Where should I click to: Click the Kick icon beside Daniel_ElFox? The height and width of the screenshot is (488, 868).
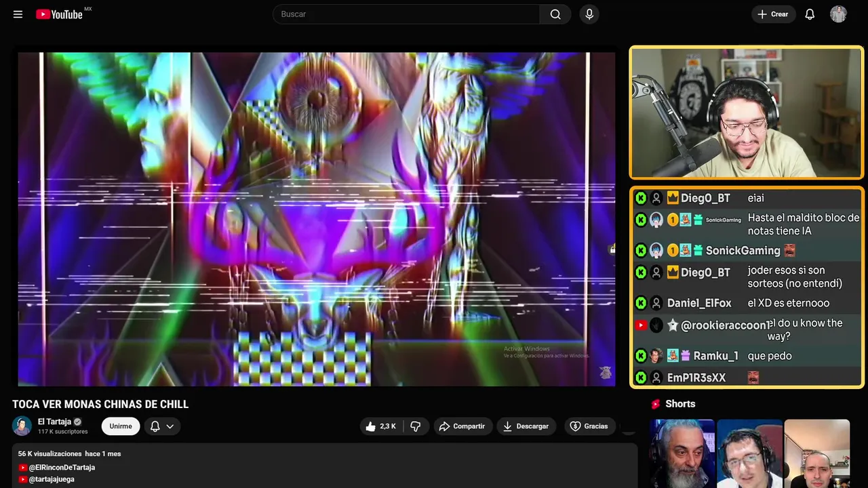click(x=641, y=304)
